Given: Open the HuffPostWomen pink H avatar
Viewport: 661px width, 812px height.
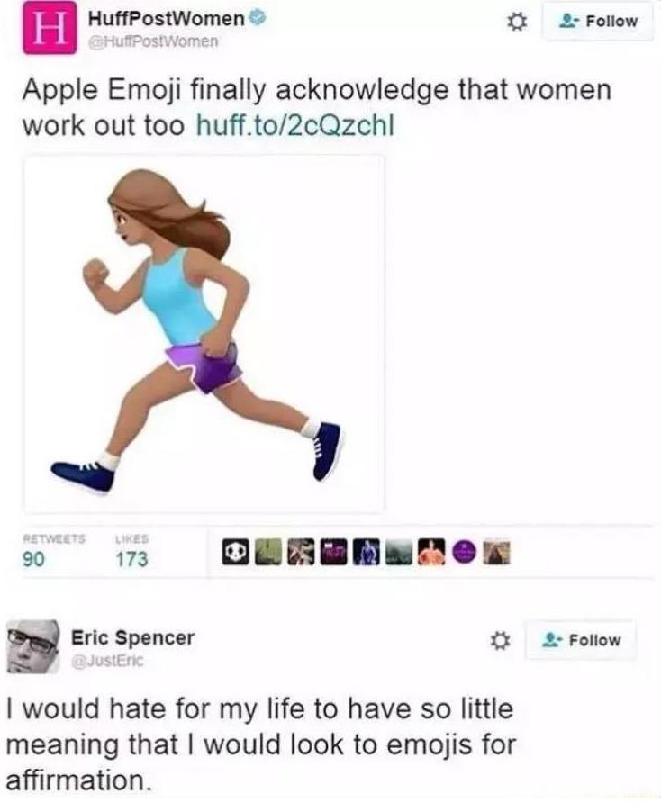Looking at the screenshot, I should tap(48, 29).
